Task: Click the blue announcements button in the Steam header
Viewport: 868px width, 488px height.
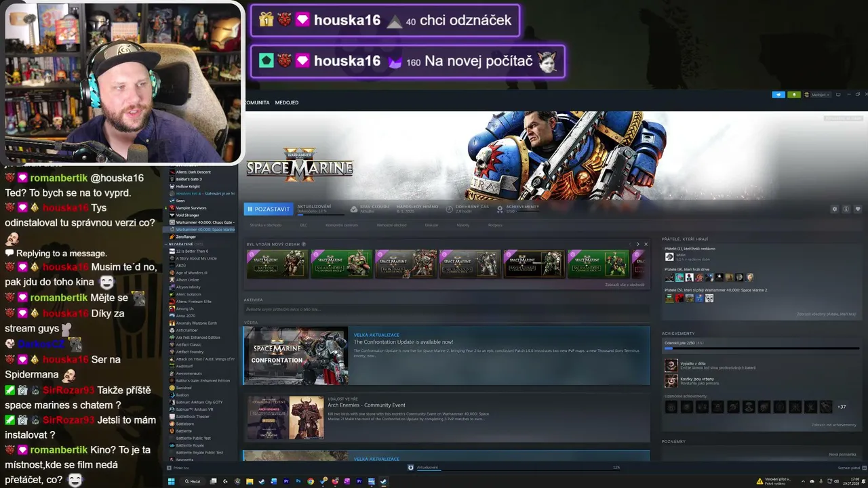Action: (778, 95)
